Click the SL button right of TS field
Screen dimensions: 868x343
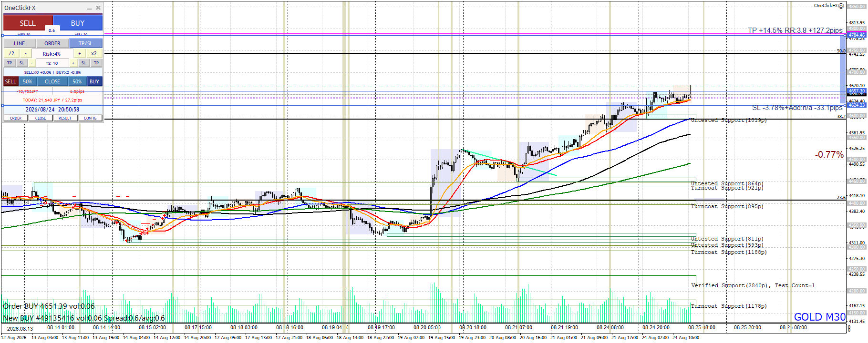tap(83, 63)
